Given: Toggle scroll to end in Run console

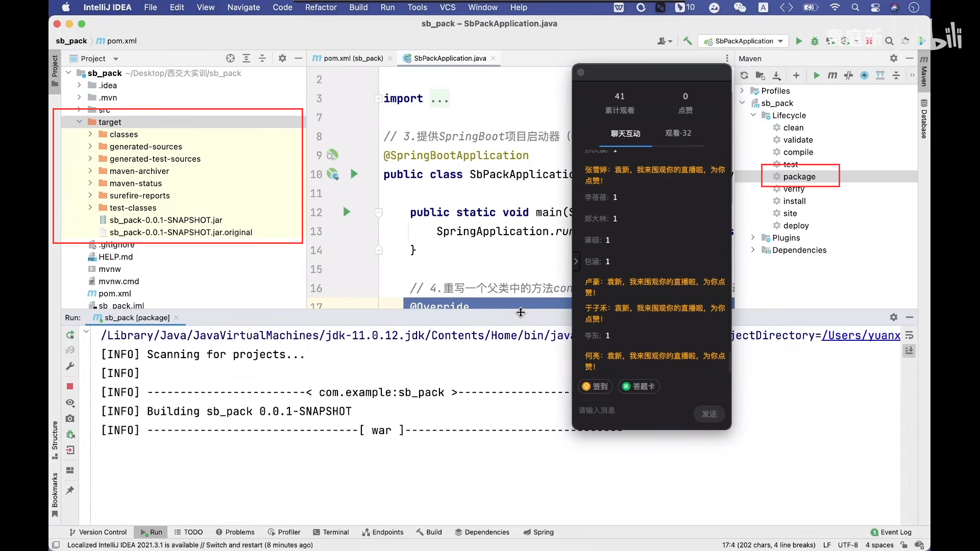Looking at the screenshot, I should coord(909,351).
